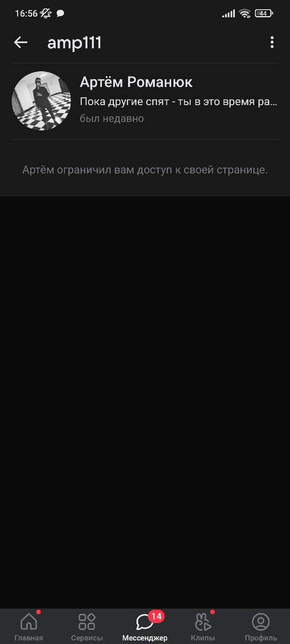
Task: Tap the restricted access message text
Action: pyautogui.click(x=145, y=169)
